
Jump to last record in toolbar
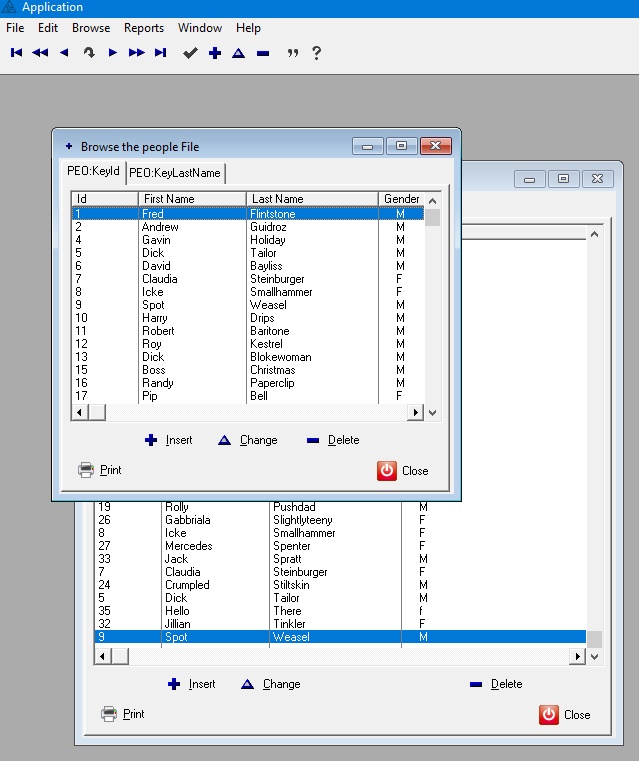coord(160,53)
